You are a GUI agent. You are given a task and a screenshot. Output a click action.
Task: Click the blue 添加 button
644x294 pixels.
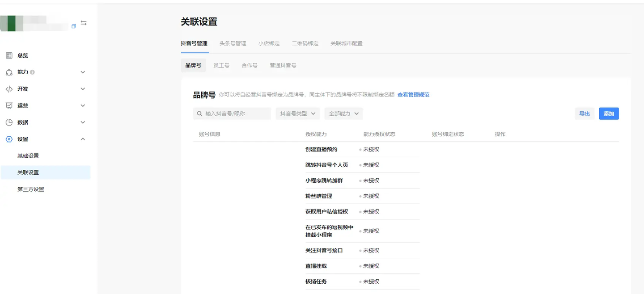tap(609, 114)
